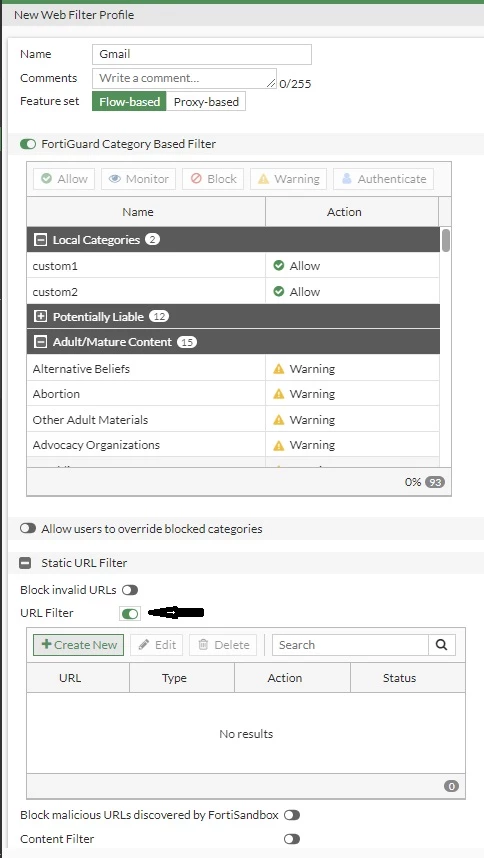Click the Block action with prohibition icon
The image size is (484, 858).
[x=213, y=179]
